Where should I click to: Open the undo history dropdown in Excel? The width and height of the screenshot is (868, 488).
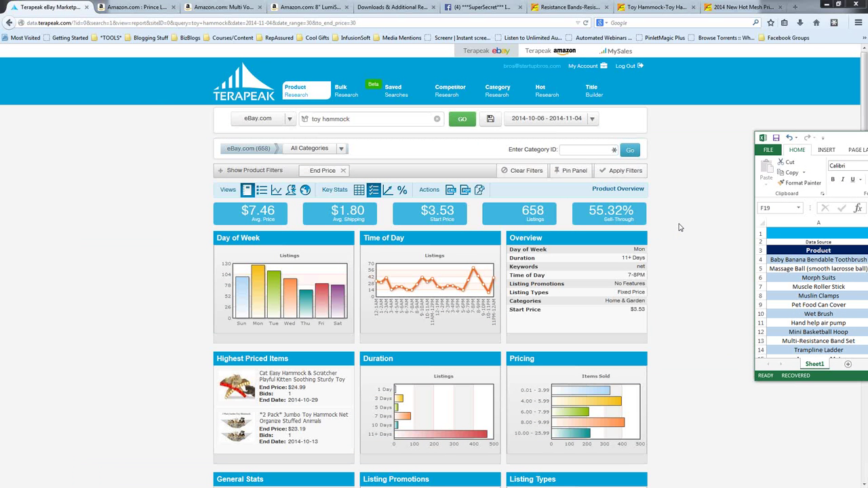[797, 138]
